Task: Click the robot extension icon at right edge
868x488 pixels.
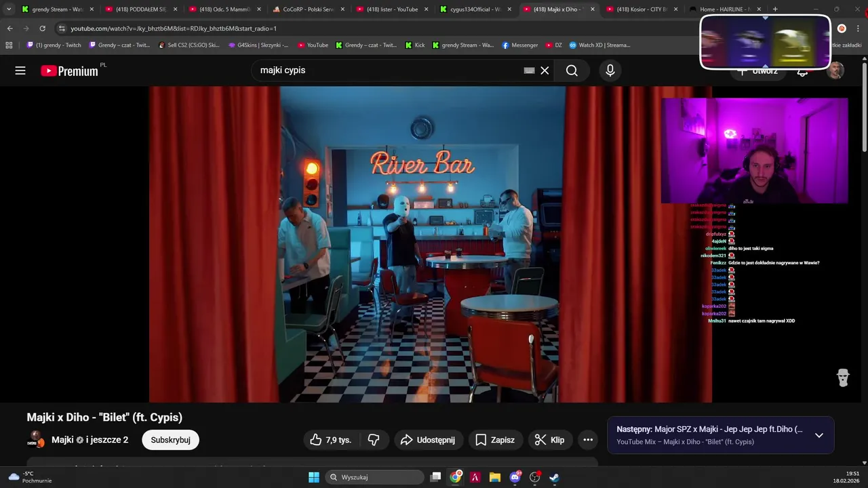Action: [843, 378]
